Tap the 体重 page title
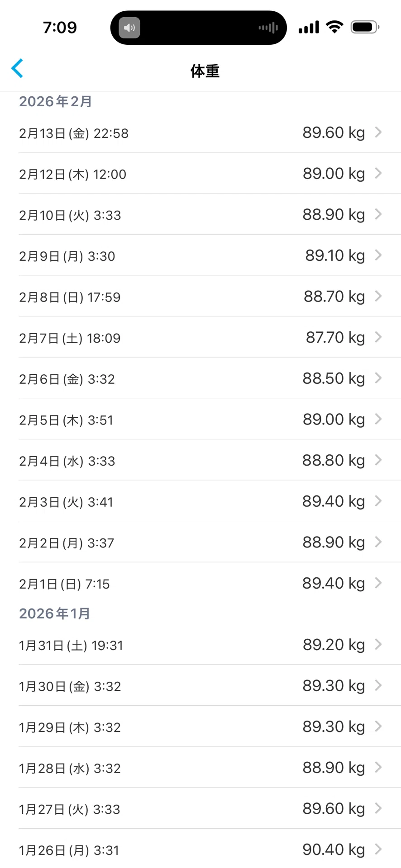 205,71
